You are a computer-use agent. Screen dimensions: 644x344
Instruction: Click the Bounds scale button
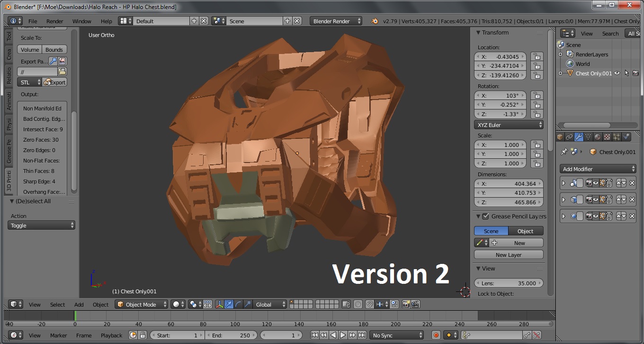54,49
